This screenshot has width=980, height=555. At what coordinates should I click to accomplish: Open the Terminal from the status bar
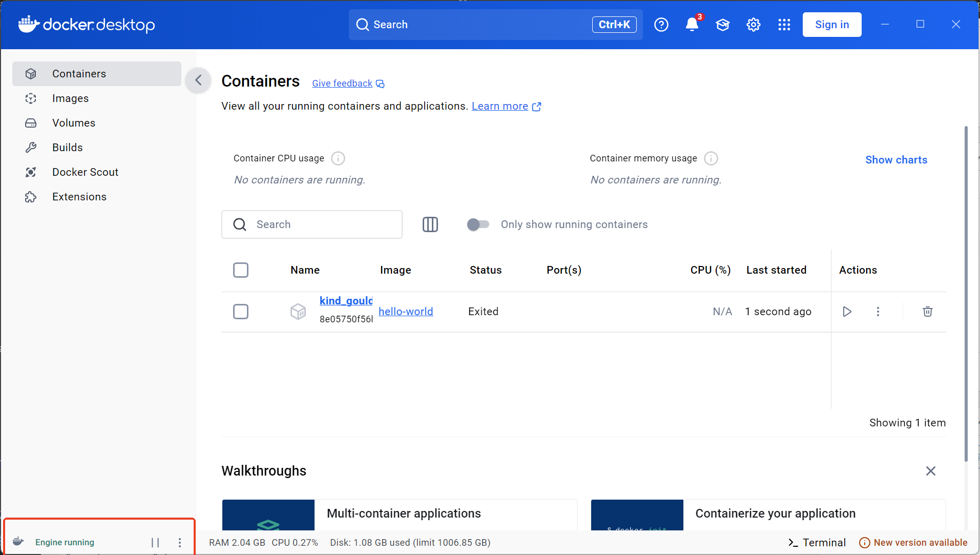(817, 542)
